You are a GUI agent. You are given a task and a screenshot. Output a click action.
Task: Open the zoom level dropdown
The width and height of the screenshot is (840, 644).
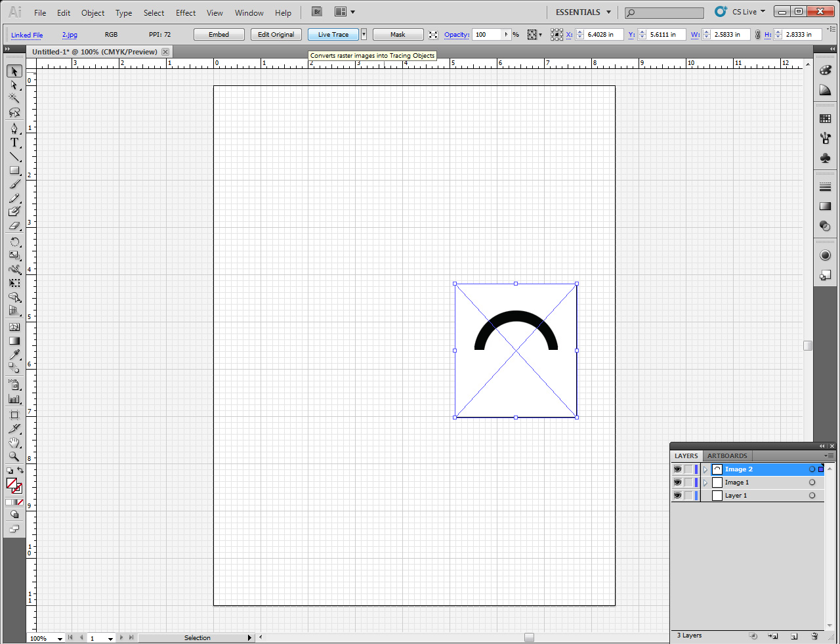coord(60,638)
